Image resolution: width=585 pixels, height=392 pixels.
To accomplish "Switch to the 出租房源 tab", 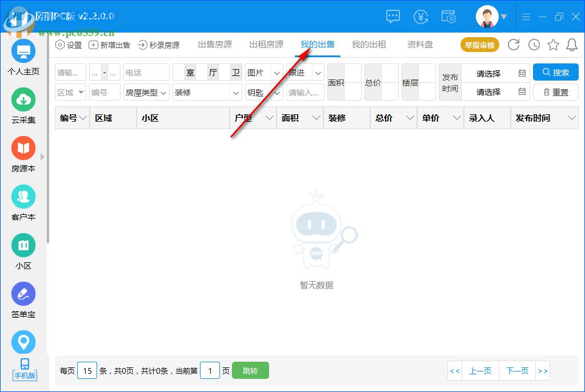I will [266, 44].
